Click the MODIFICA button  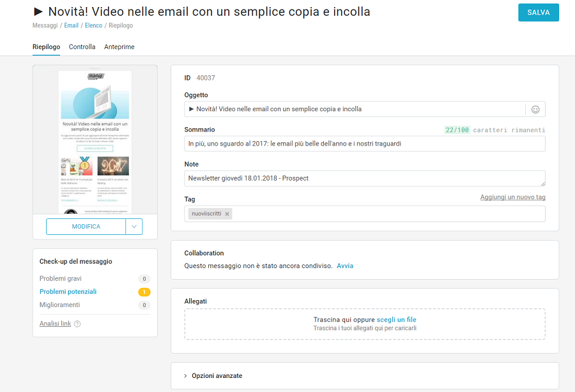pos(86,227)
